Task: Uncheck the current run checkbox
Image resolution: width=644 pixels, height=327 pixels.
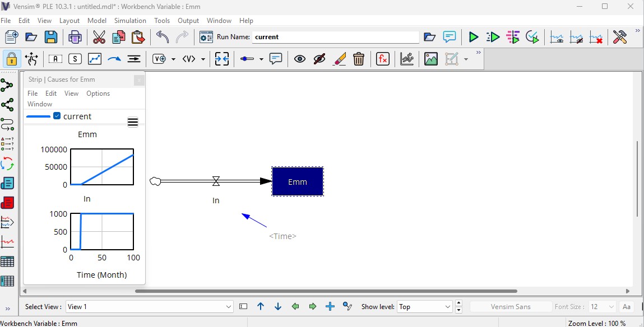Action: tap(57, 116)
